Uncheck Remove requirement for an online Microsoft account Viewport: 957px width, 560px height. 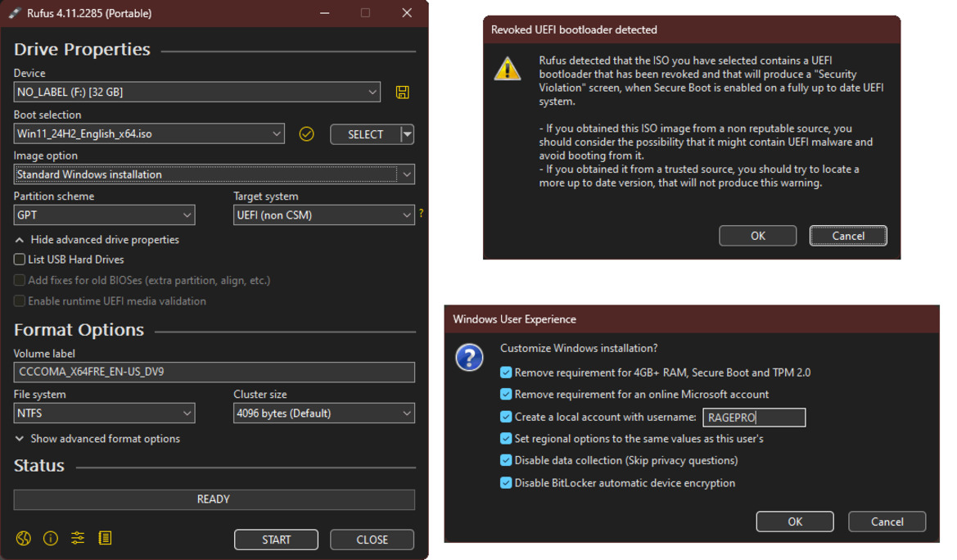point(506,394)
